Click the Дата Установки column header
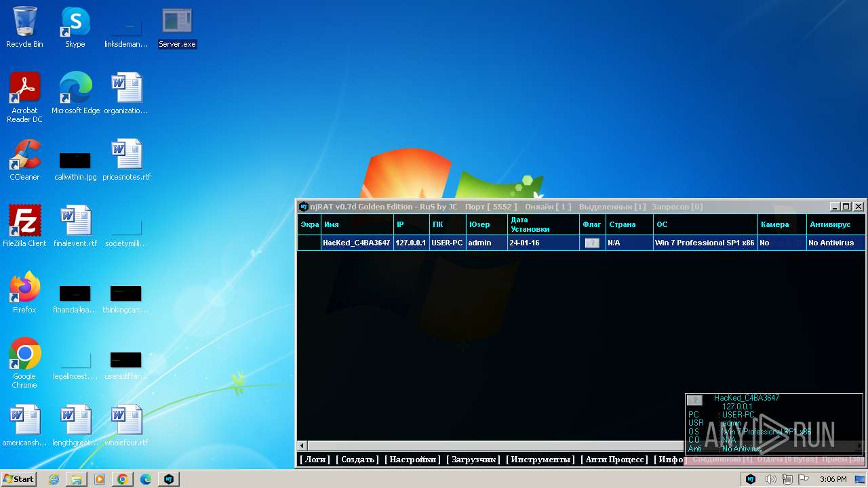Screen dimensions: 868x488 tap(543, 224)
